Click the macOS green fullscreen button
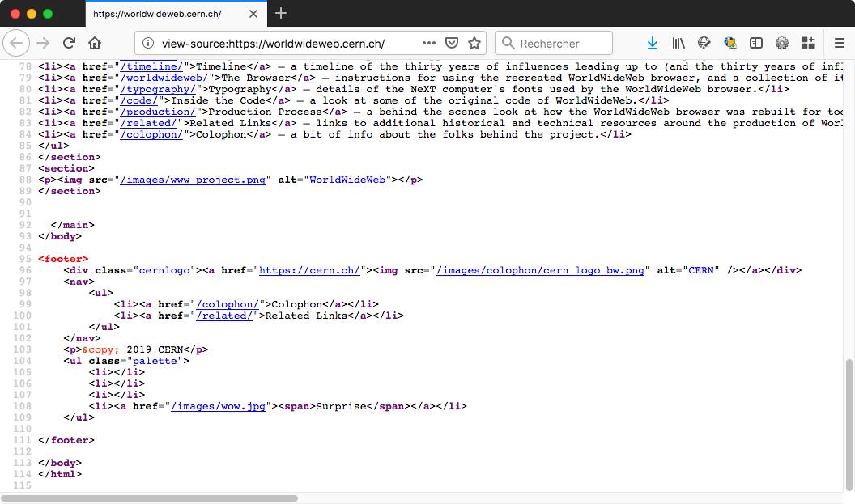 [x=48, y=14]
